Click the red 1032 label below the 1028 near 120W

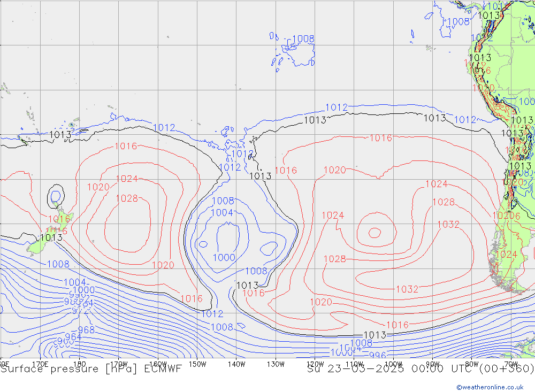(407, 289)
